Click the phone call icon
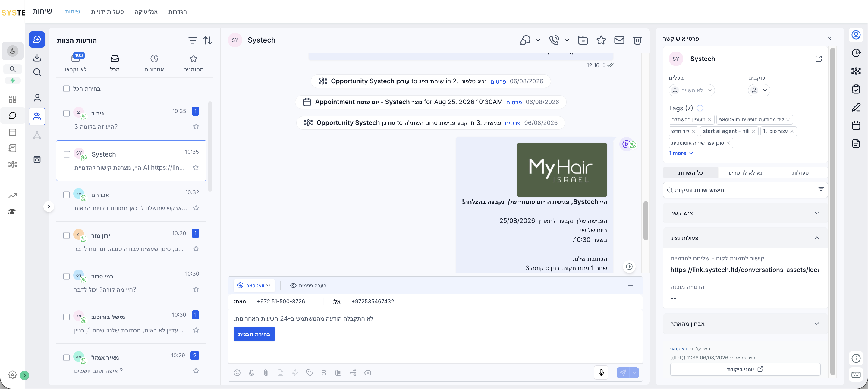This screenshot has height=389, width=868. [x=554, y=40]
